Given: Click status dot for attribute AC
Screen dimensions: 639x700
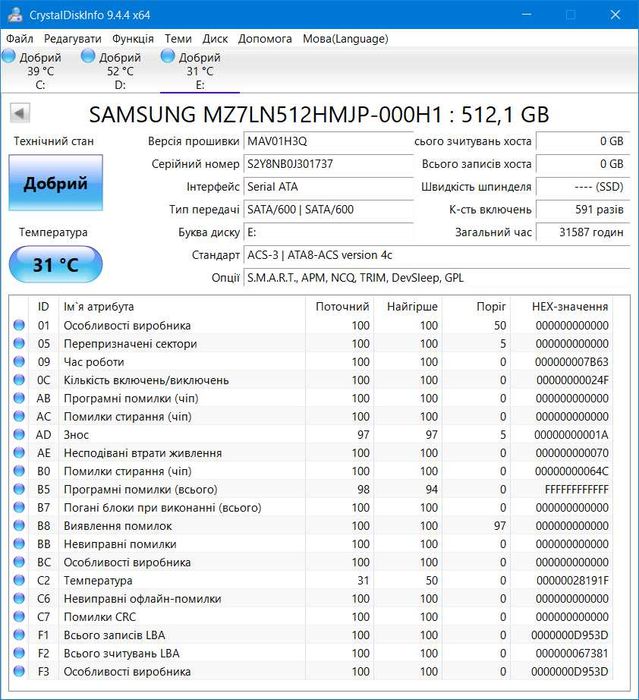Looking at the screenshot, I should tap(19, 416).
